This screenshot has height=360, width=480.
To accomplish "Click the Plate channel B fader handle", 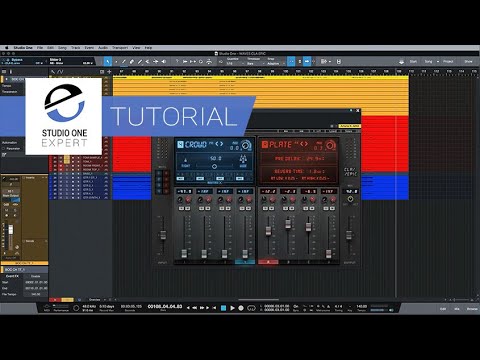I will tap(288, 224).
